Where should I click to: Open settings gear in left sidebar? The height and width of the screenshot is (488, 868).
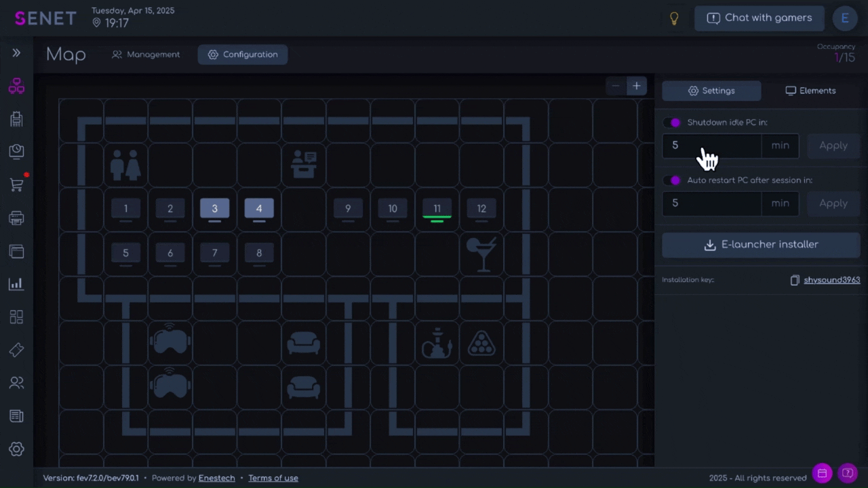coord(16,449)
